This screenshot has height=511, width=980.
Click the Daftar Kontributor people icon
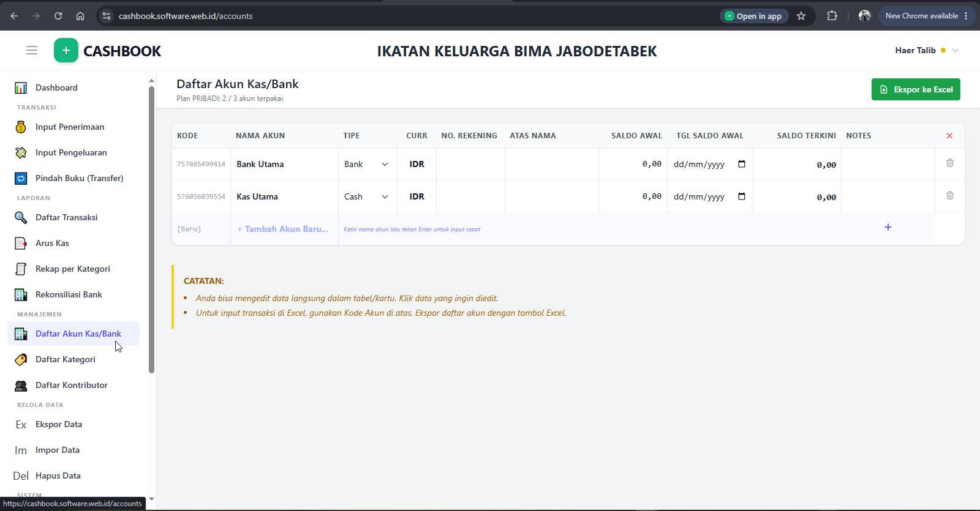pos(21,385)
